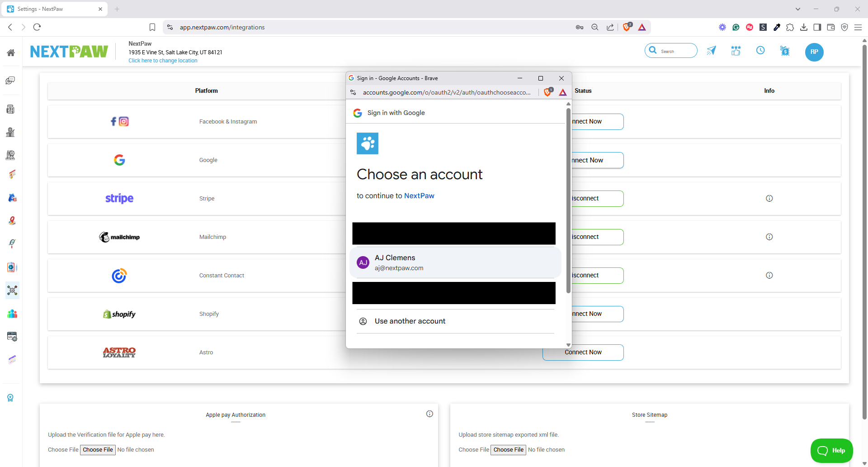The image size is (868, 467).
Task: Click the password key icon in address bar
Action: click(580, 27)
